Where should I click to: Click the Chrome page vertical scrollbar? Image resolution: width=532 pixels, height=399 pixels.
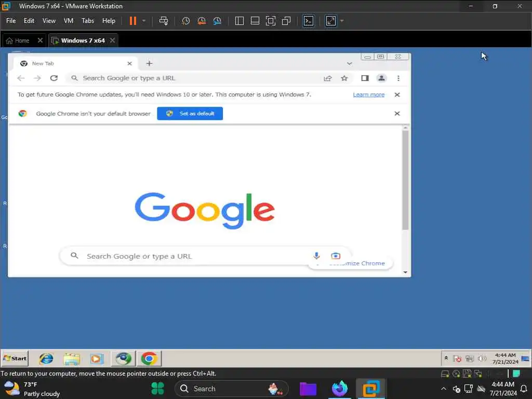click(x=405, y=180)
